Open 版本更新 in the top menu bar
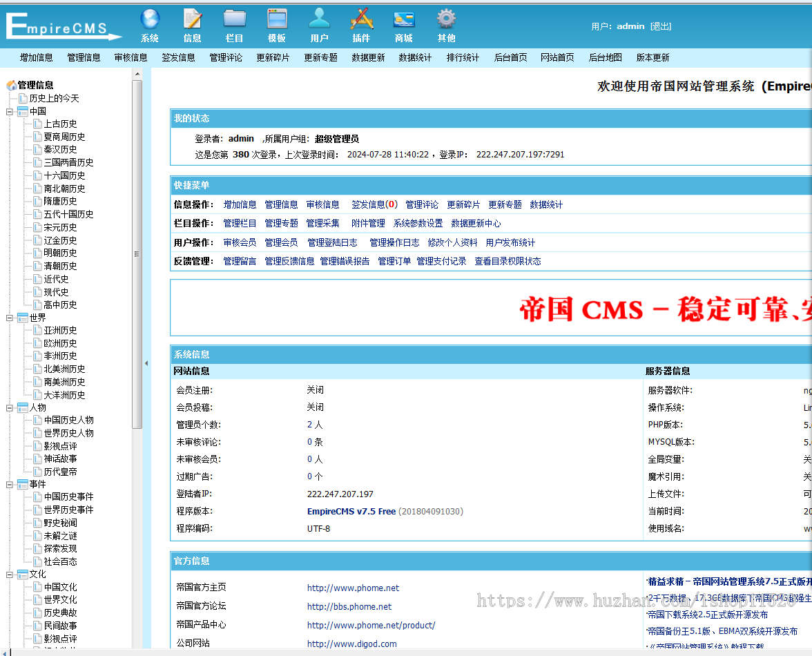812x656 pixels. click(x=653, y=57)
